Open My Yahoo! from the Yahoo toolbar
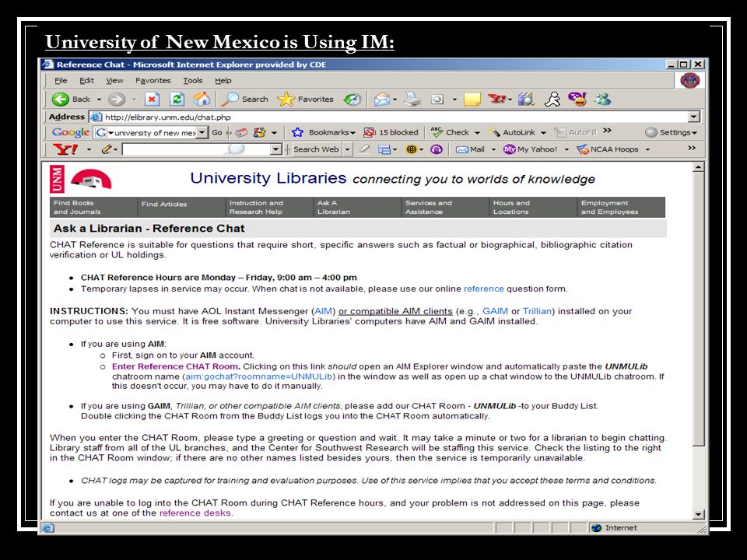747x560 pixels. [530, 149]
